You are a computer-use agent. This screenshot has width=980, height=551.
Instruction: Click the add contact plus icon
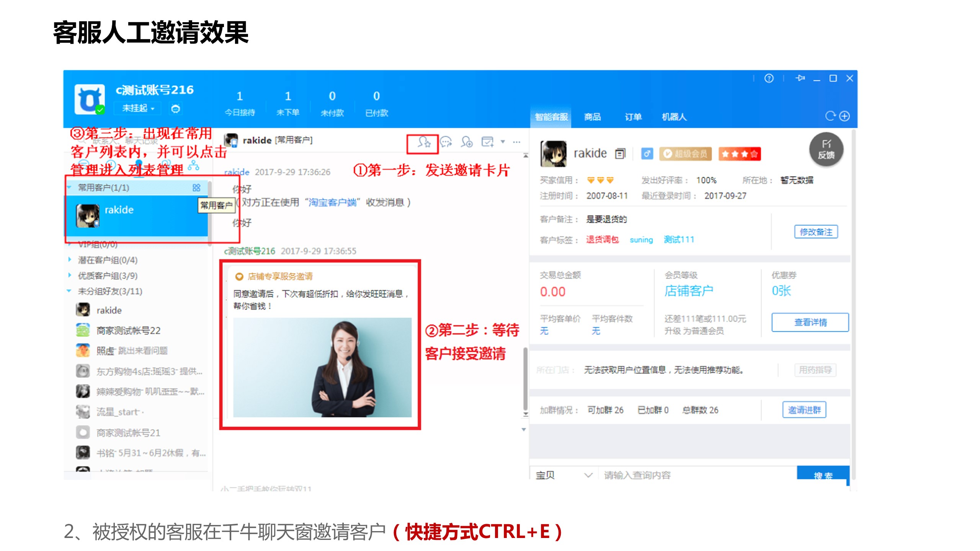[467, 142]
